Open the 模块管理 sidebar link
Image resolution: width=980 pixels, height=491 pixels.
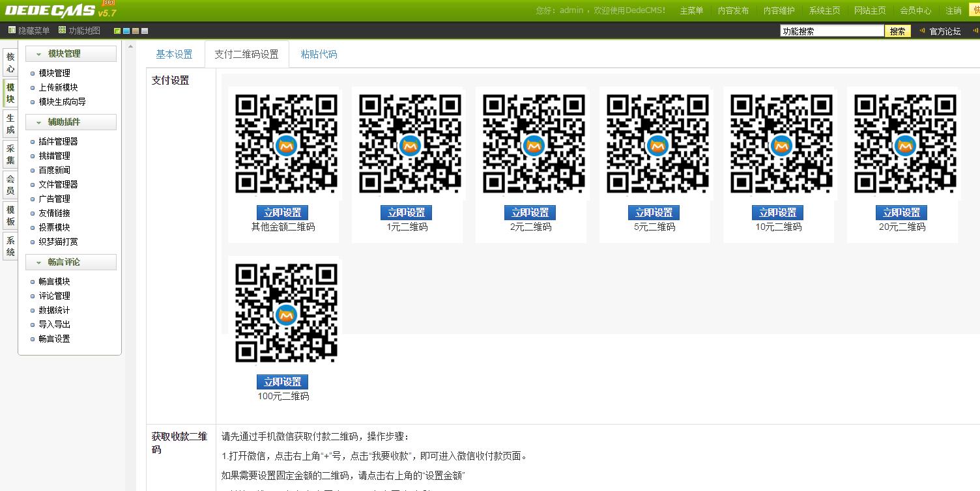pyautogui.click(x=54, y=73)
